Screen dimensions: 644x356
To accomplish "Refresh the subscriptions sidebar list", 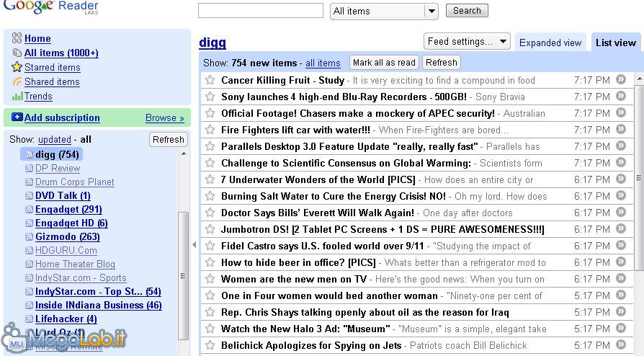I will click(x=169, y=139).
